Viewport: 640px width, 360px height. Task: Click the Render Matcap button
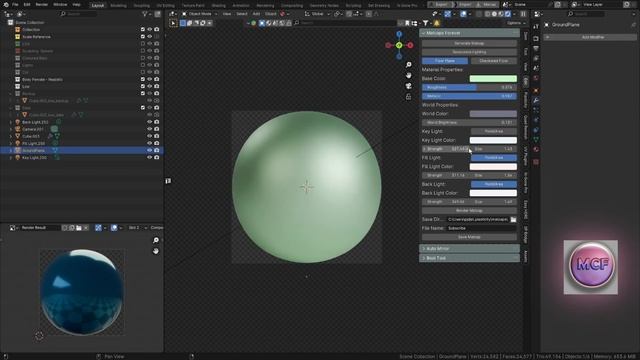tap(469, 211)
